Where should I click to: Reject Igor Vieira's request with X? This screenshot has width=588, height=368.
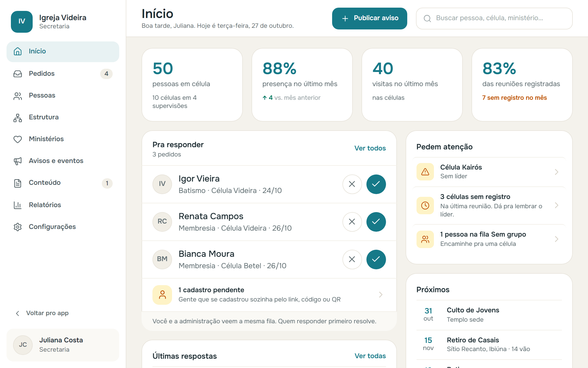point(352,184)
